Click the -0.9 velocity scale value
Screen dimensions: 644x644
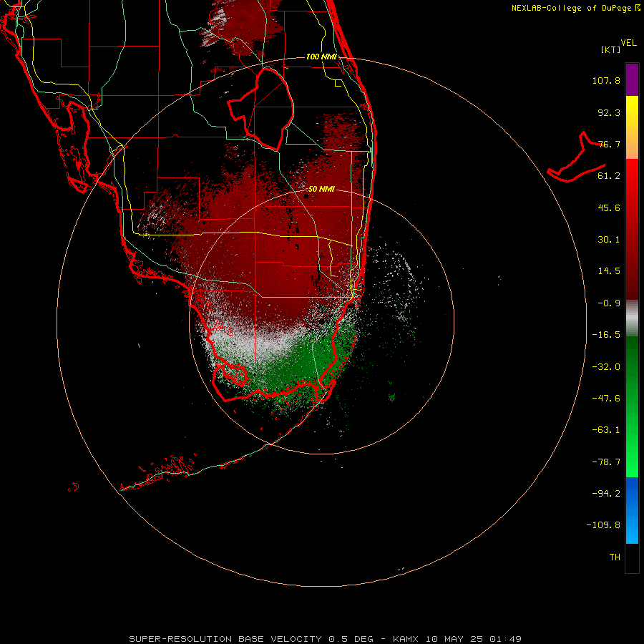609,303
